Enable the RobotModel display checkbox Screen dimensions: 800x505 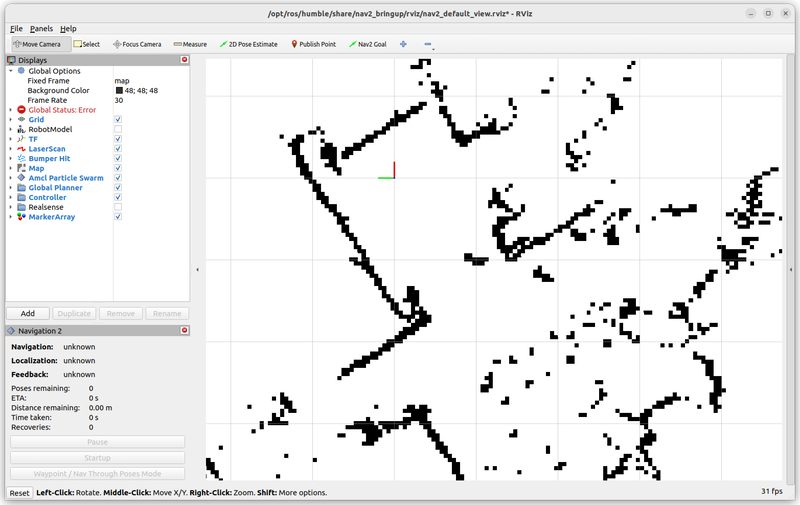point(118,129)
